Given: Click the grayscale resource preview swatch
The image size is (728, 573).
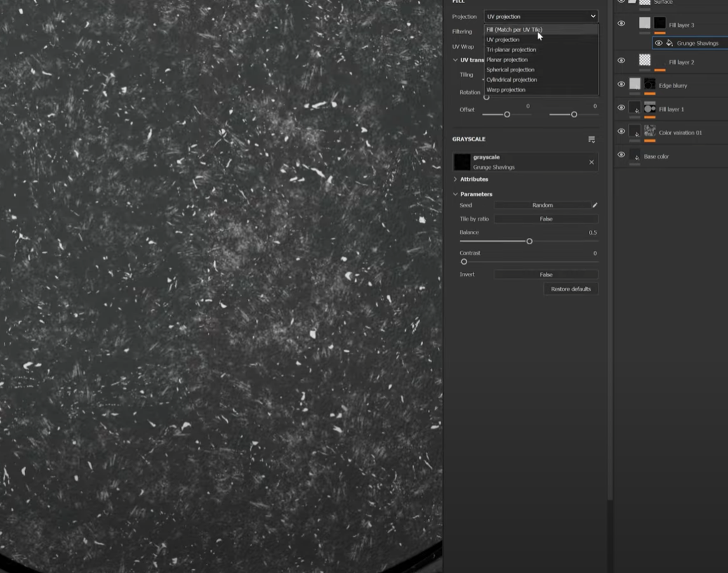Looking at the screenshot, I should [x=462, y=162].
